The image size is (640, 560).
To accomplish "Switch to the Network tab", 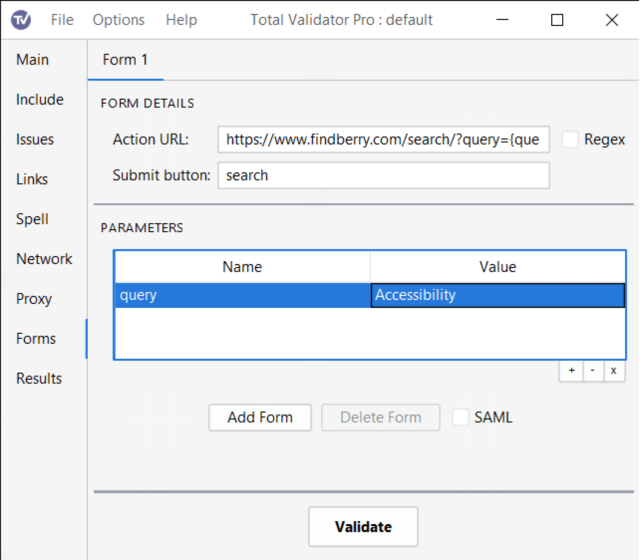I will 44,259.
